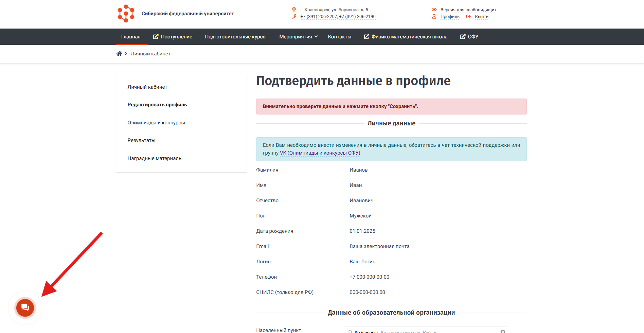Viewport: 644px width, 333px height.
Task: Select Результаты in sidebar menu
Action: pos(141,140)
